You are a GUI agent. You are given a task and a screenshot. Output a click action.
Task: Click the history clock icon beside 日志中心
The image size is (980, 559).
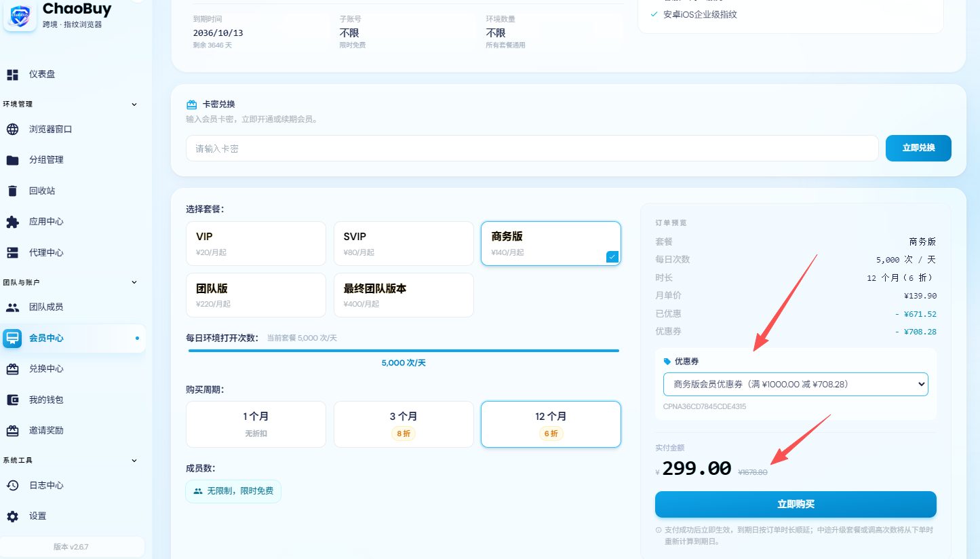click(12, 486)
